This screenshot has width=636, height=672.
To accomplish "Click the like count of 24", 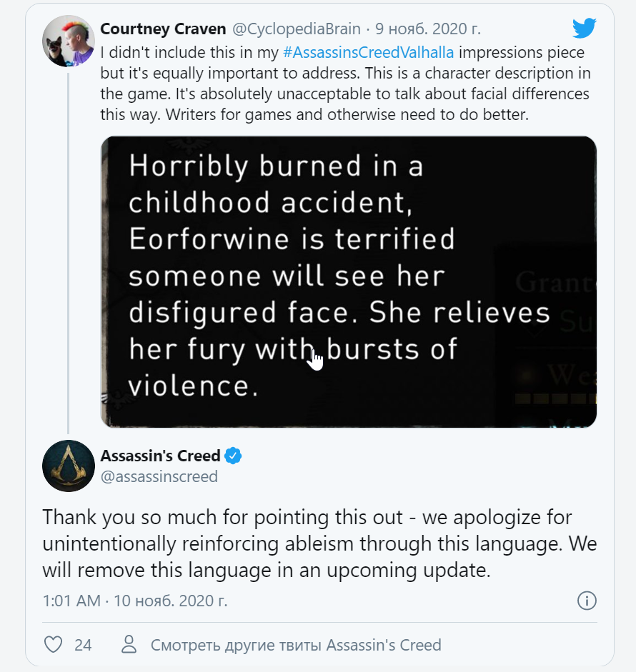I will click(x=83, y=645).
